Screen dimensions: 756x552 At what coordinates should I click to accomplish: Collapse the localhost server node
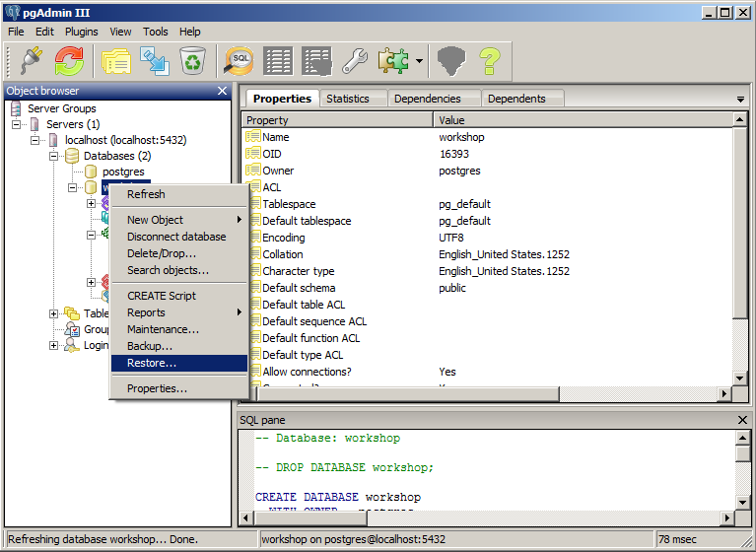pyautogui.click(x=34, y=140)
